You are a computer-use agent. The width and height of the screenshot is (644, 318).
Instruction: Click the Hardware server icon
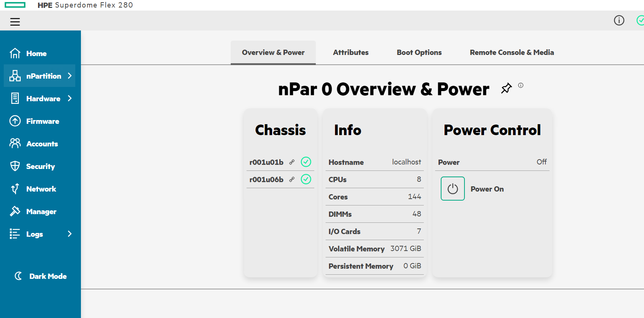point(15,98)
